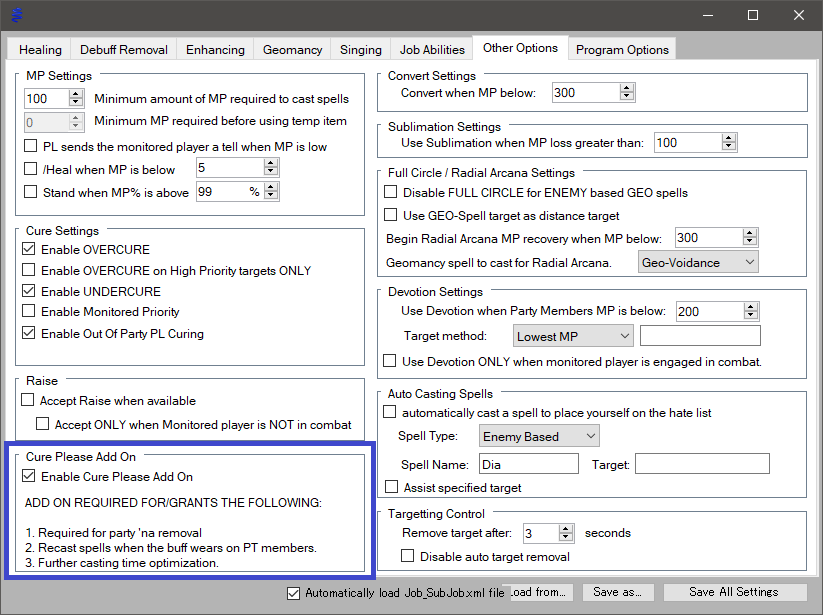Open the Singing tab
Viewport: 823px width, 615px height.
361,50
